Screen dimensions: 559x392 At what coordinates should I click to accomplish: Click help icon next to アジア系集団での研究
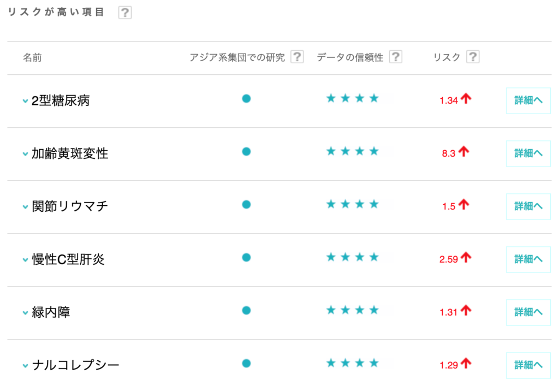pos(297,57)
